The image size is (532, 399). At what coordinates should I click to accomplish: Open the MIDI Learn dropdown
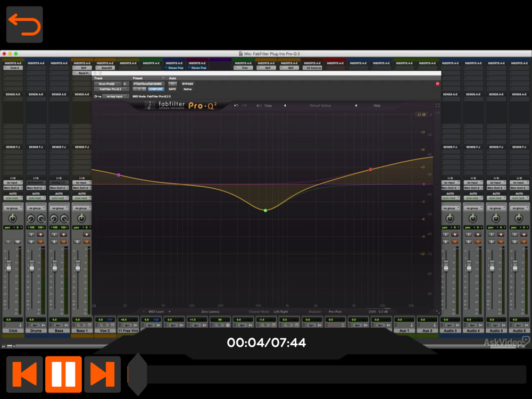click(x=159, y=311)
